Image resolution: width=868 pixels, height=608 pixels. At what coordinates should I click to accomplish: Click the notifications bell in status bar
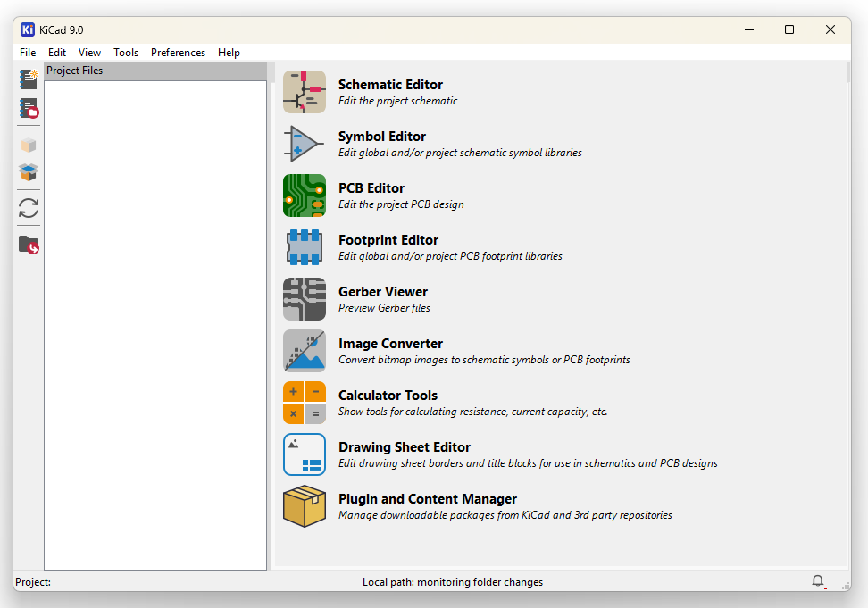click(x=818, y=581)
